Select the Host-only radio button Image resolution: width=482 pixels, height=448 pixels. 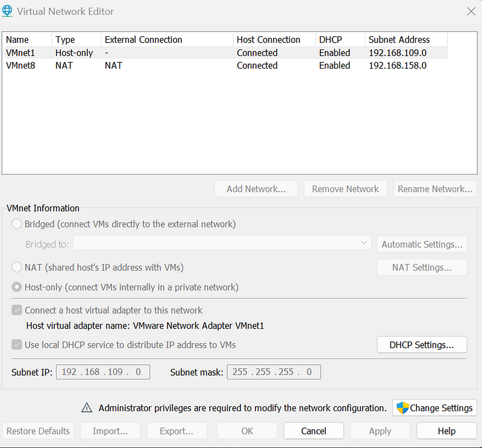click(17, 287)
